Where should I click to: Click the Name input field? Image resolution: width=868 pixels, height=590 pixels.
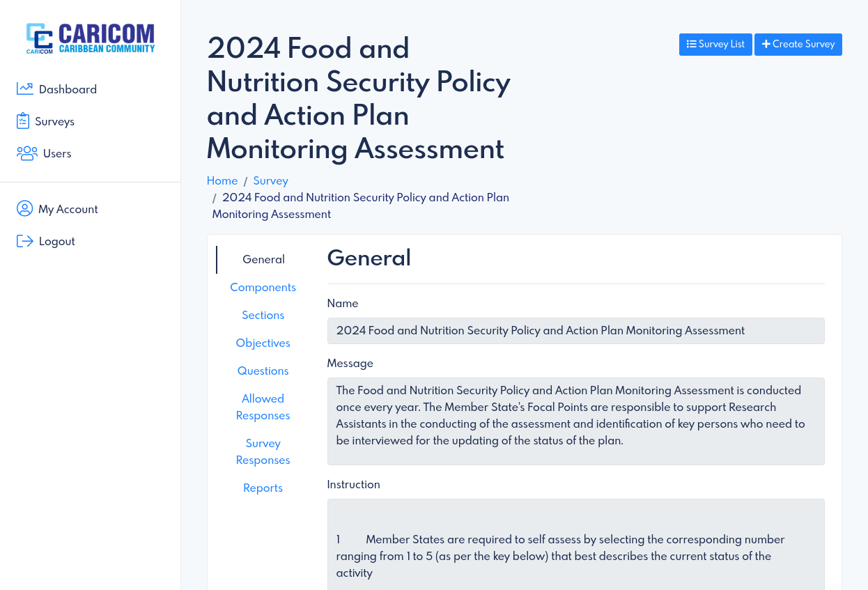pos(576,331)
